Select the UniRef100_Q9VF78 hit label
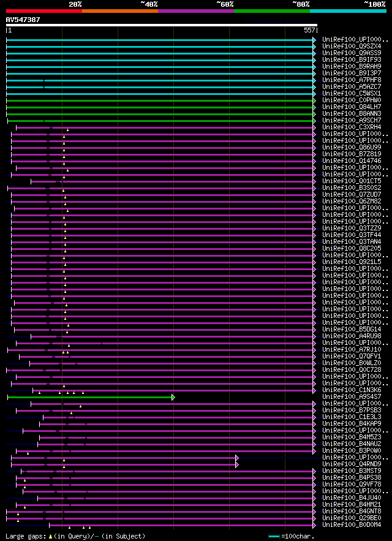The image size is (392, 541). pos(352,485)
